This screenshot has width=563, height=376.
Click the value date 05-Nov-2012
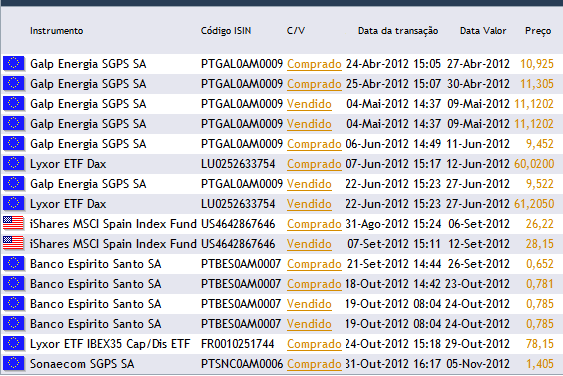click(478, 364)
